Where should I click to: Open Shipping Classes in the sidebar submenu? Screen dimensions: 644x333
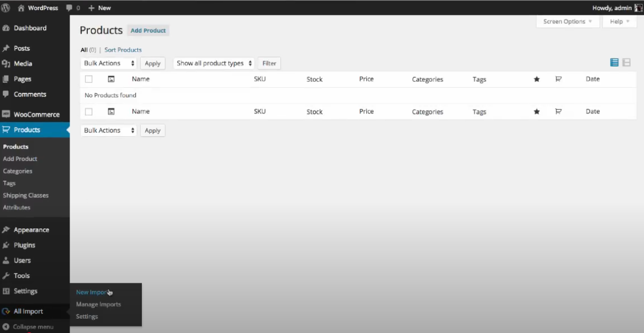[x=26, y=196]
